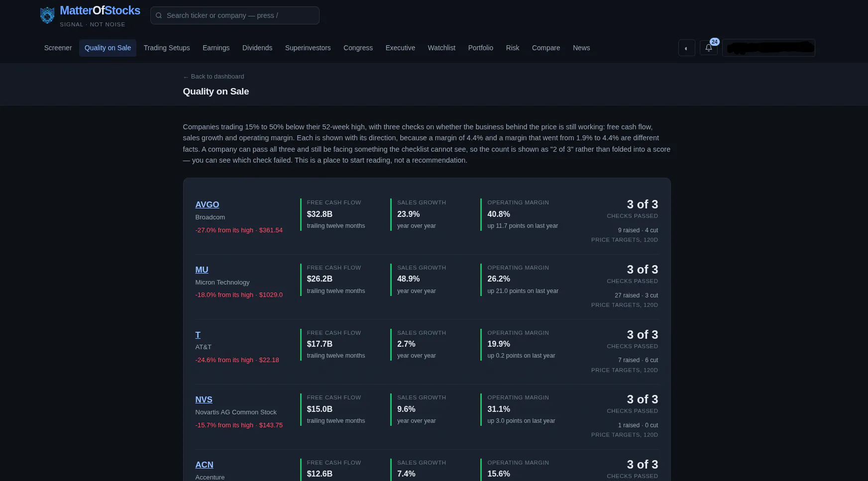868x481 pixels.
Task: Open the Executive tab
Action: click(400, 48)
